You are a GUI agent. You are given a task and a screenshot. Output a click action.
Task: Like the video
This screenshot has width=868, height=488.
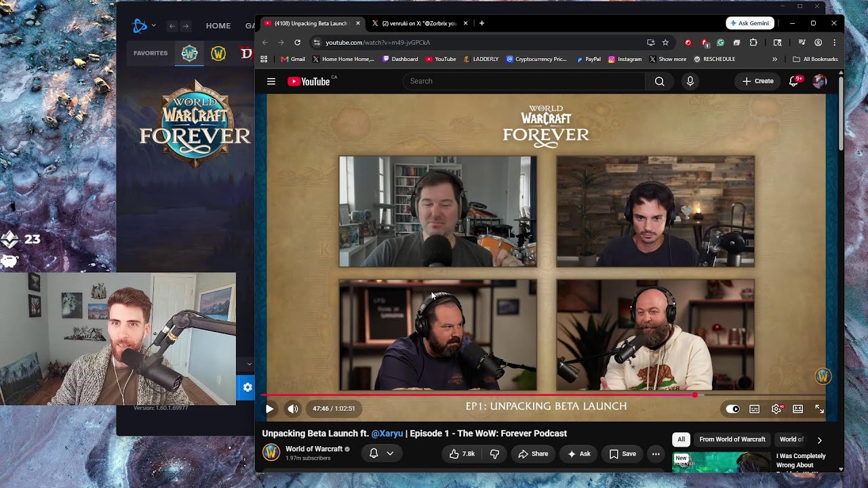(461, 453)
